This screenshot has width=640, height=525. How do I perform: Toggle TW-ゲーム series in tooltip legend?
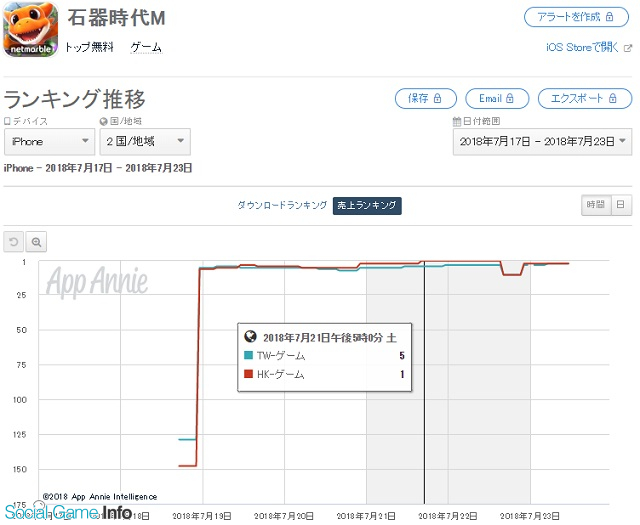274,356
